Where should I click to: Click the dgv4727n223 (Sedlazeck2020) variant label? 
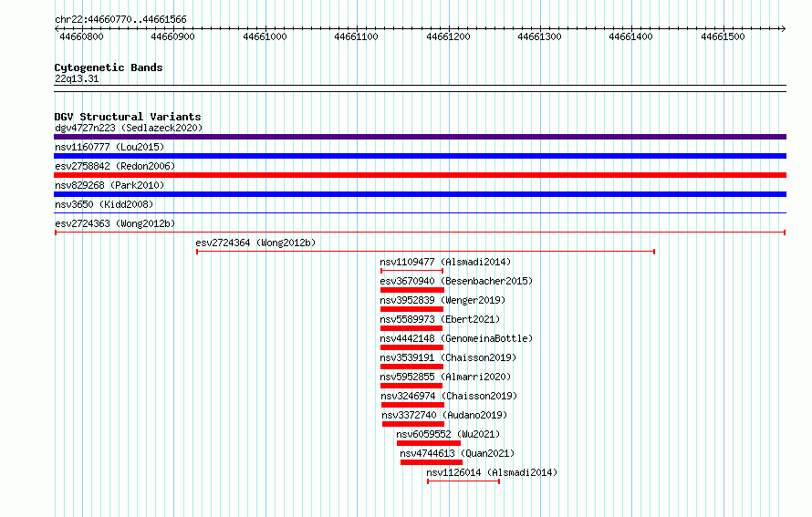click(129, 128)
